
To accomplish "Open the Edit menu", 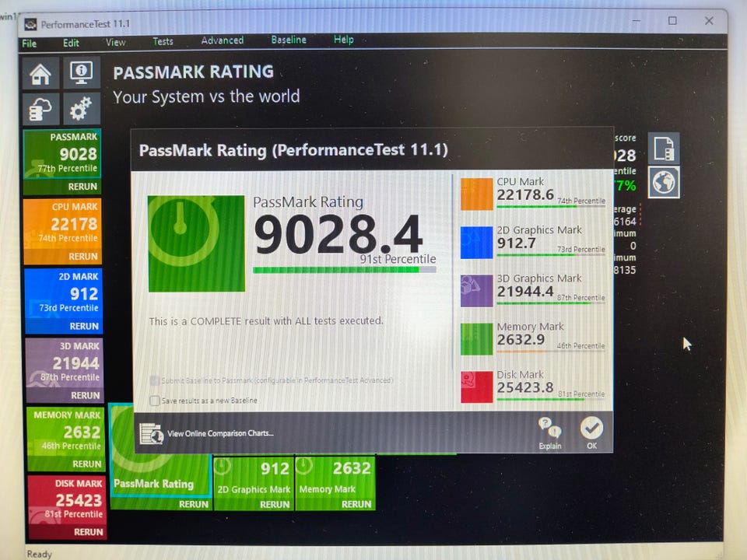I will point(71,43).
